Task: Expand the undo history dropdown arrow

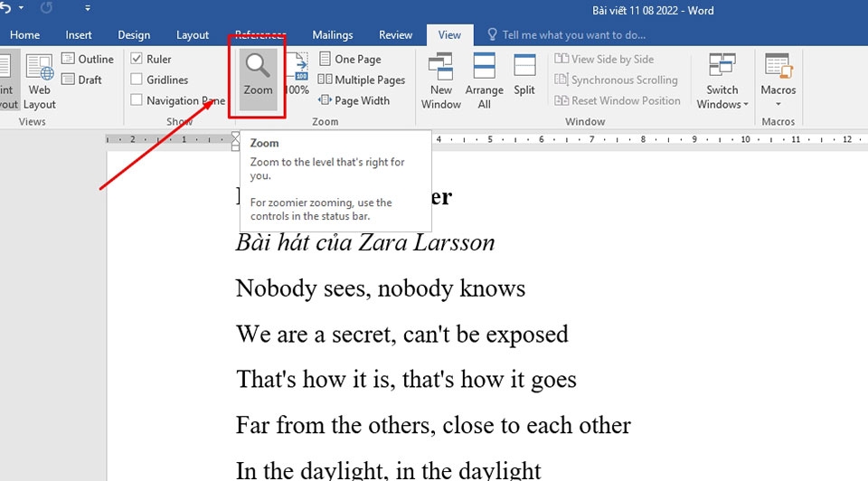Action: (x=21, y=8)
